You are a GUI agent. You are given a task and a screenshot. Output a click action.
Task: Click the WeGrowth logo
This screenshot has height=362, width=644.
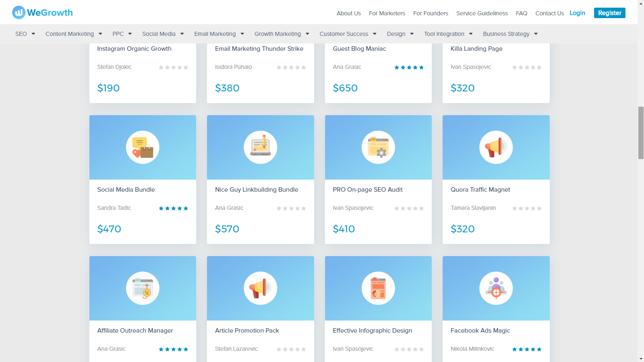pos(42,12)
